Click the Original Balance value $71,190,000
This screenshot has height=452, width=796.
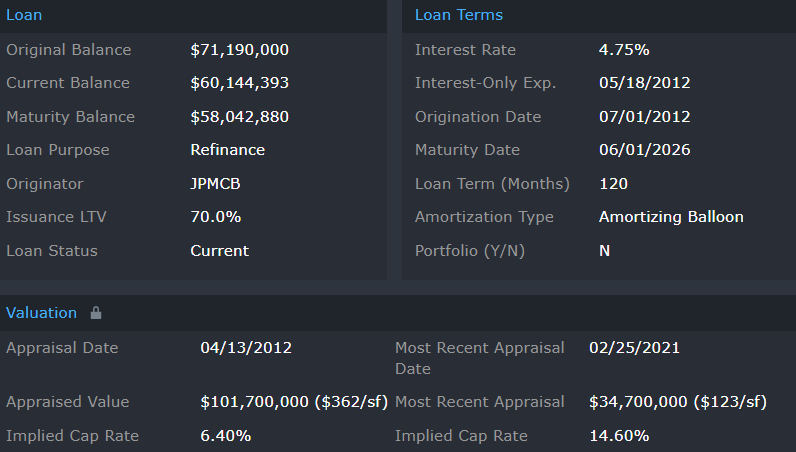(x=239, y=50)
